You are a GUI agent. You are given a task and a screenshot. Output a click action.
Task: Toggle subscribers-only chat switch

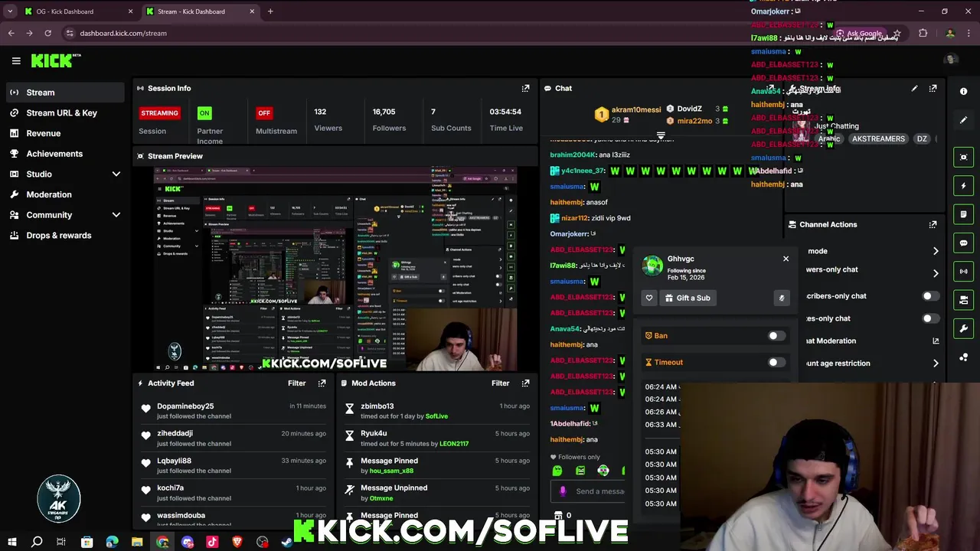930,295
